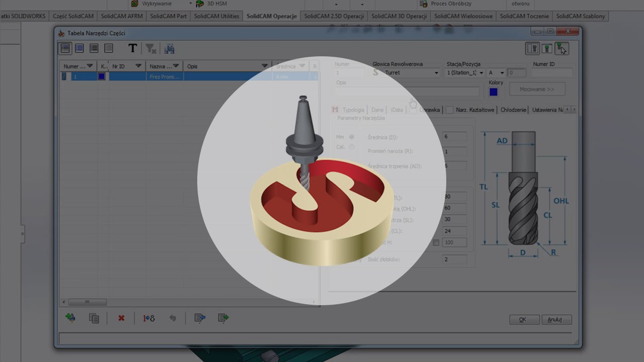Switch to the SolidCAM Toczenie tab
Image resolution: width=644 pixels, height=362 pixels.
[524, 16]
